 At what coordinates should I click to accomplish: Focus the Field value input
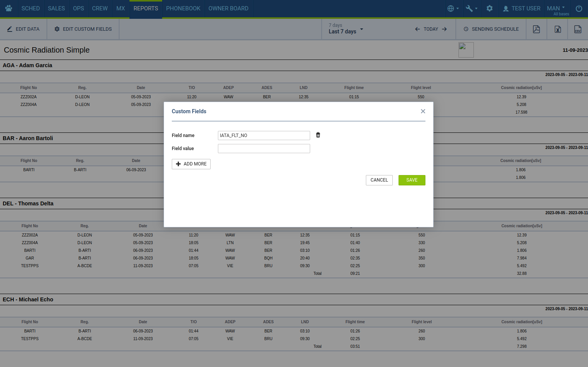[x=264, y=149]
